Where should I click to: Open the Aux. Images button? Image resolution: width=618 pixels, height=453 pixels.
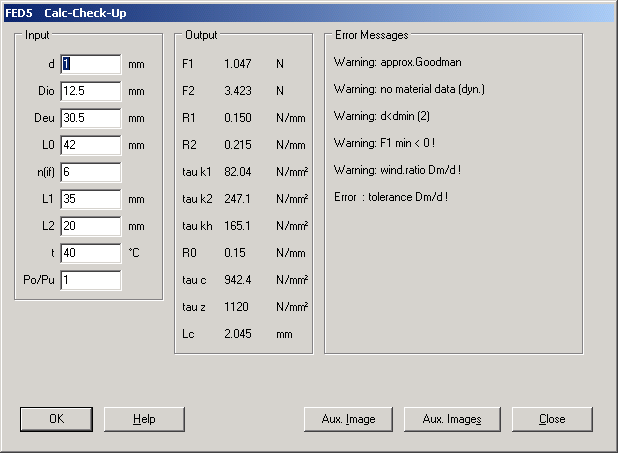[x=451, y=419]
